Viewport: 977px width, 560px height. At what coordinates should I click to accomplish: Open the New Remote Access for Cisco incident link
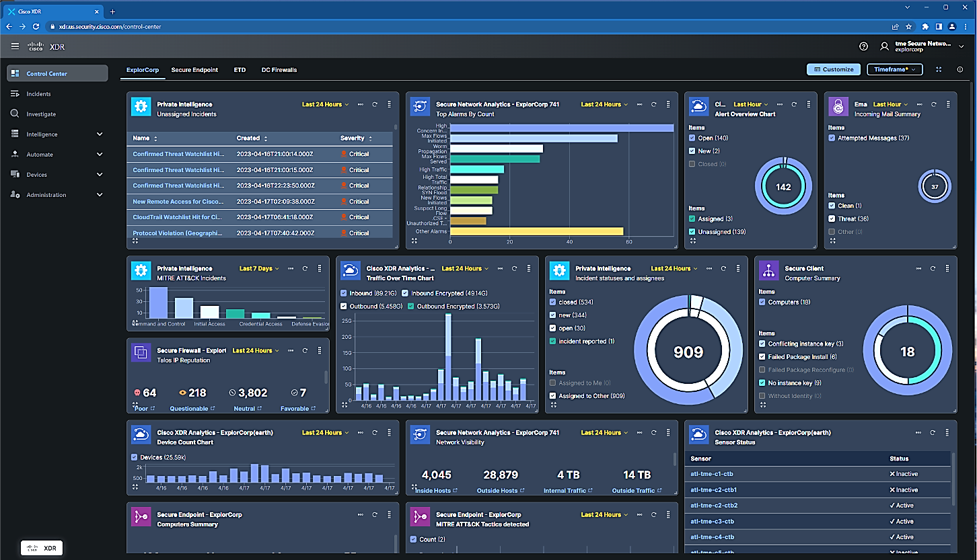click(x=178, y=202)
